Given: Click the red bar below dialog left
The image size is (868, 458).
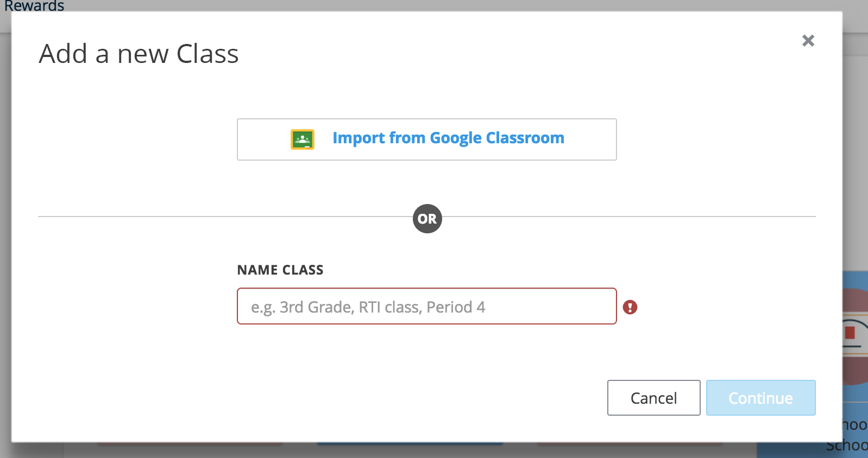Looking at the screenshot, I should (x=190, y=444).
